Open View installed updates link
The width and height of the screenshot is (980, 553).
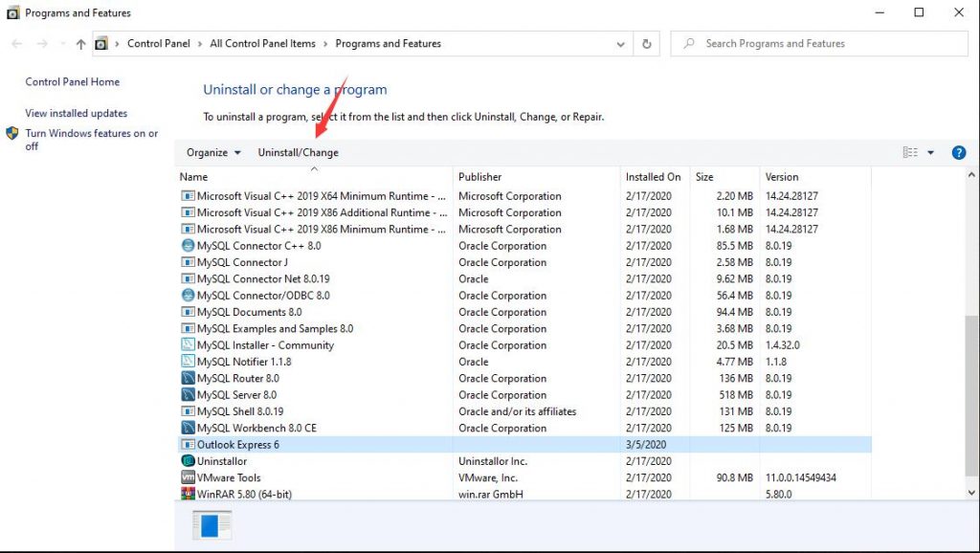click(x=77, y=113)
